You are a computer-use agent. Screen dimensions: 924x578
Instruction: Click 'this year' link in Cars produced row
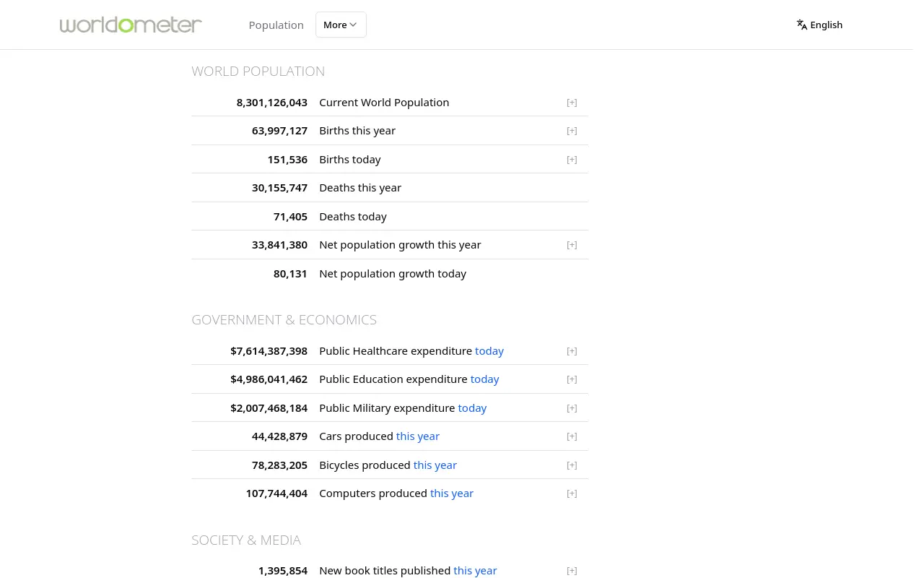pyautogui.click(x=418, y=436)
